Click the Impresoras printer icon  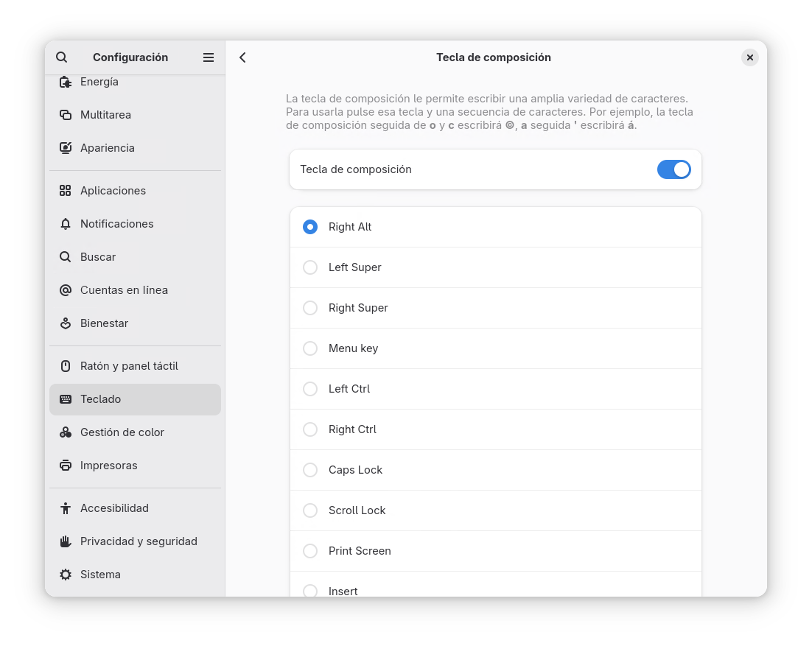click(65, 465)
